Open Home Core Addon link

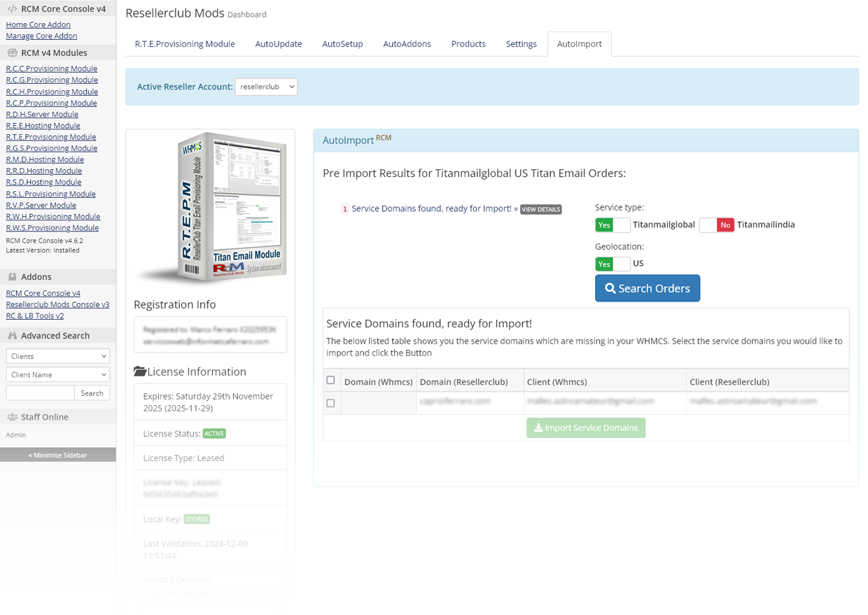tap(38, 24)
